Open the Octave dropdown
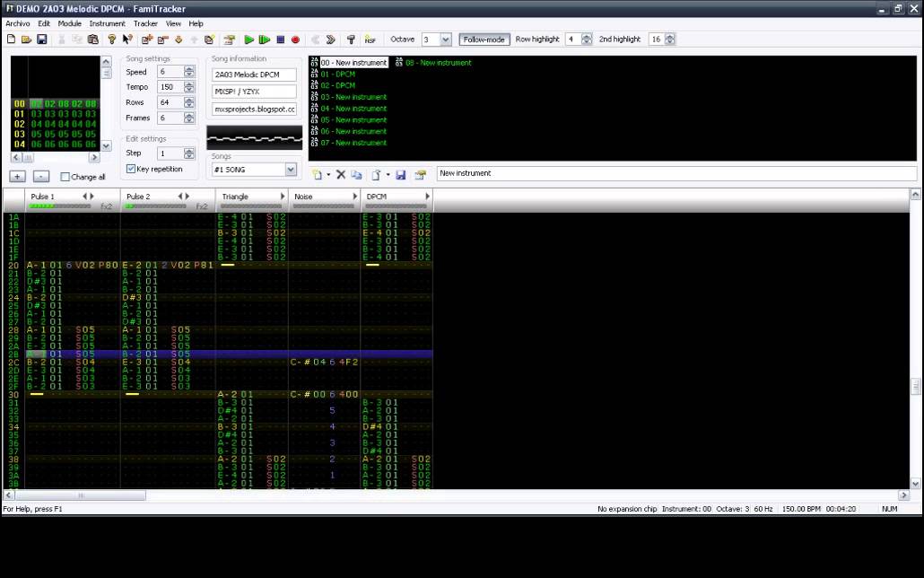Image resolution: width=924 pixels, height=578 pixels. (446, 39)
